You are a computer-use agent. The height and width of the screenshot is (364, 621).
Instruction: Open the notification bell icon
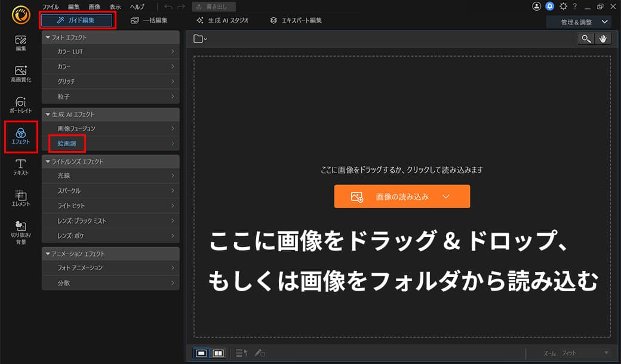[549, 6]
